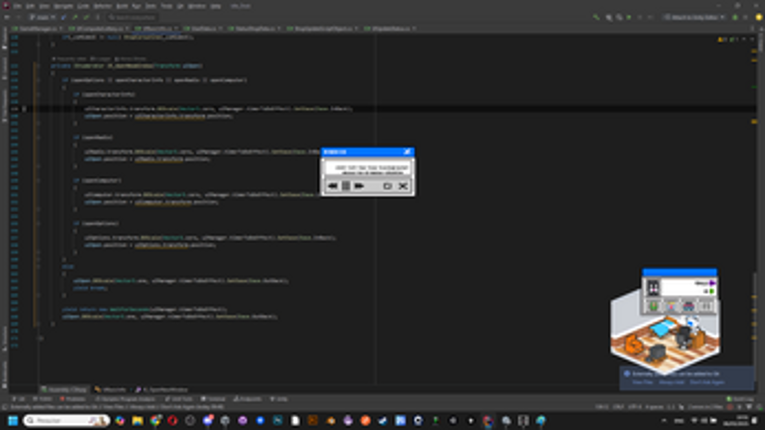The width and height of the screenshot is (765, 430).
Task: Click the blue update project arrow icon
Action: pos(64,17)
